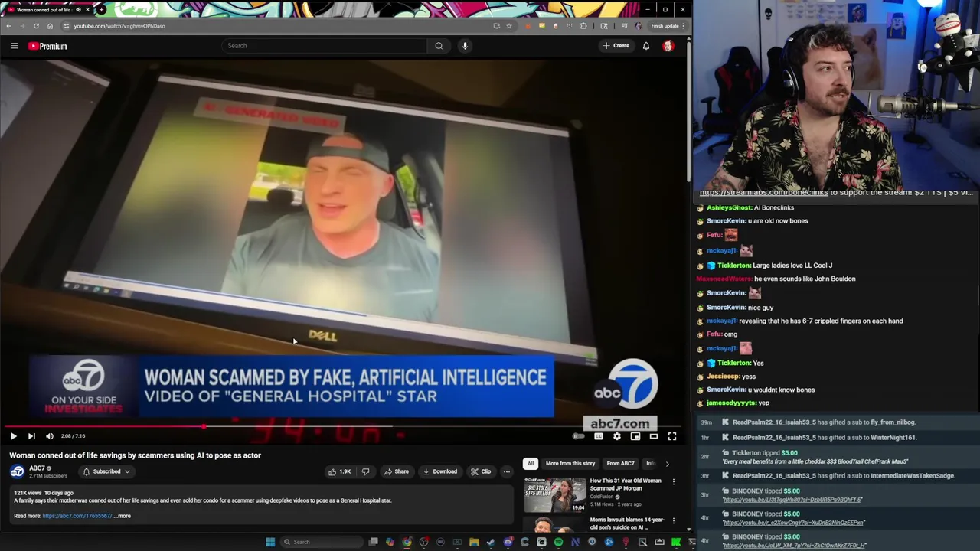Open the ABC7 channel avatar
The width and height of the screenshot is (980, 551).
(18, 471)
